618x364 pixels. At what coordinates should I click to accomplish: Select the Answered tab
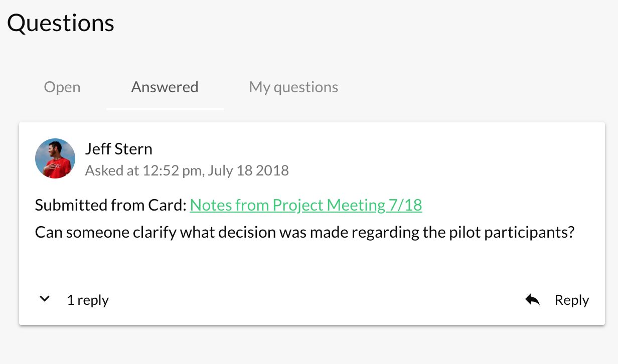pyautogui.click(x=165, y=87)
